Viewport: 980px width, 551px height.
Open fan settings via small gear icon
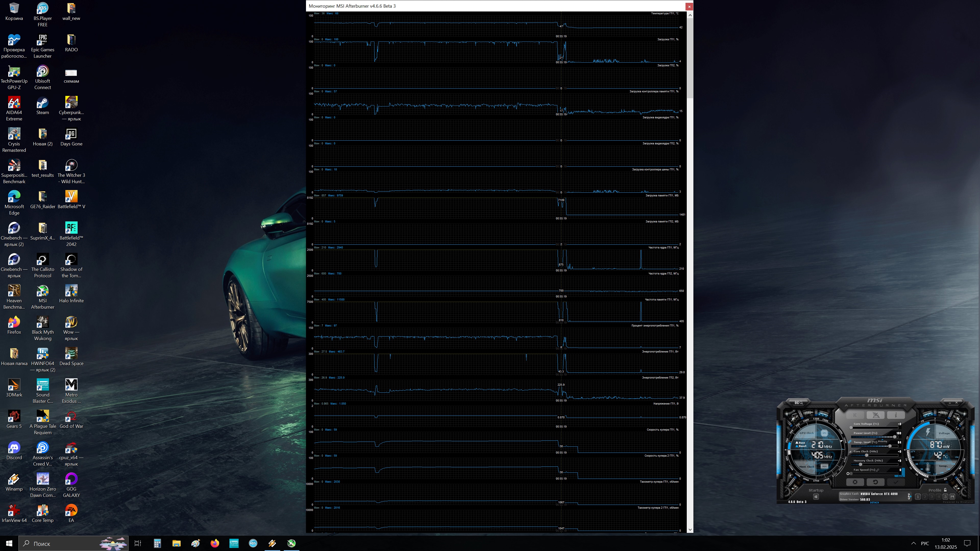point(848,474)
